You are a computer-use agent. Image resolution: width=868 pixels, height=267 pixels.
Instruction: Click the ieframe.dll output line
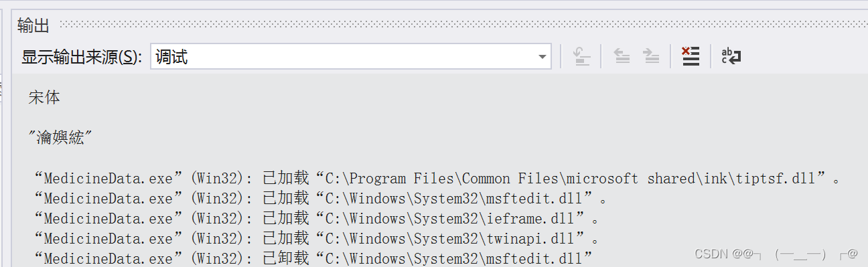pyautogui.click(x=316, y=219)
